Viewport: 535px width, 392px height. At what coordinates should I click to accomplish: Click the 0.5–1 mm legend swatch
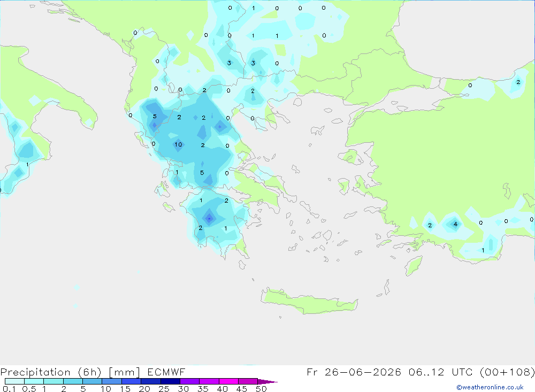tap(34, 381)
